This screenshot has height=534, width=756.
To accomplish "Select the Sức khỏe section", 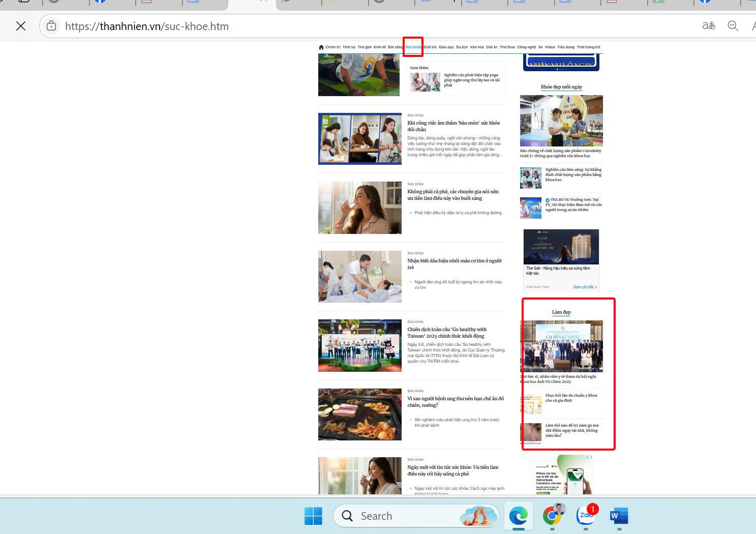I will [413, 47].
